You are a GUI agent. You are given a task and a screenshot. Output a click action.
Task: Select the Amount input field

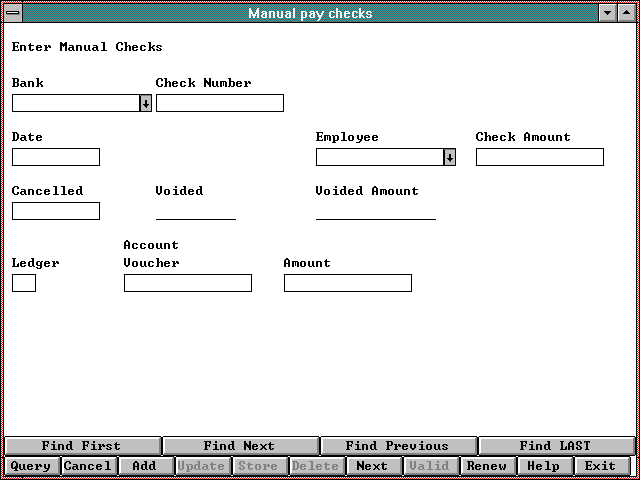(x=347, y=283)
